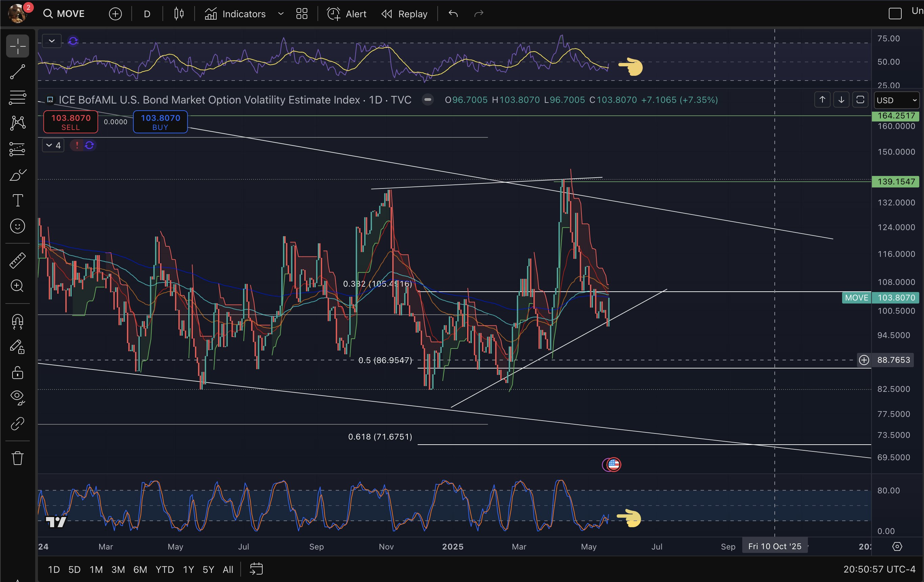Select the 5Y date range
Viewport: 924px width, 582px height.
(208, 569)
